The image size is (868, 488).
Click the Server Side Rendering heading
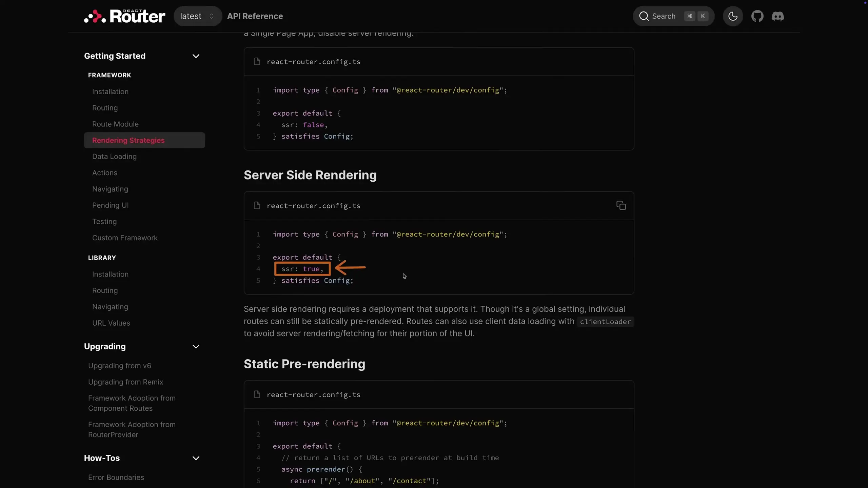point(310,175)
